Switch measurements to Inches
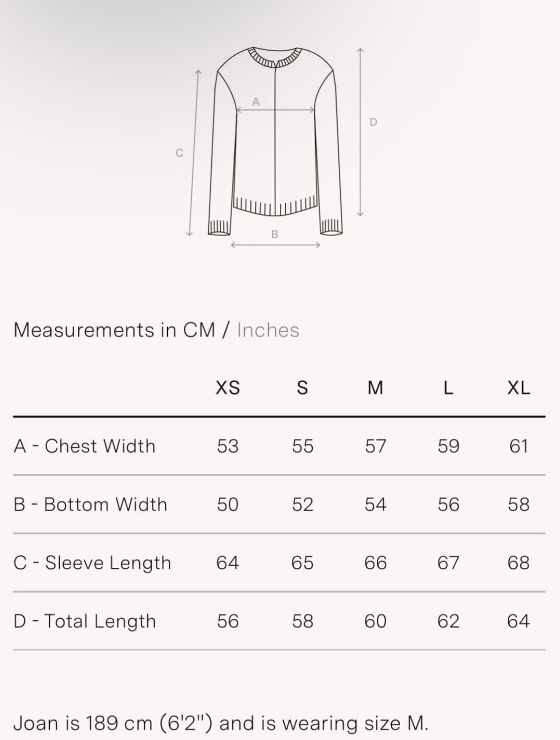Screen dimensions: 560x740 point(268,330)
